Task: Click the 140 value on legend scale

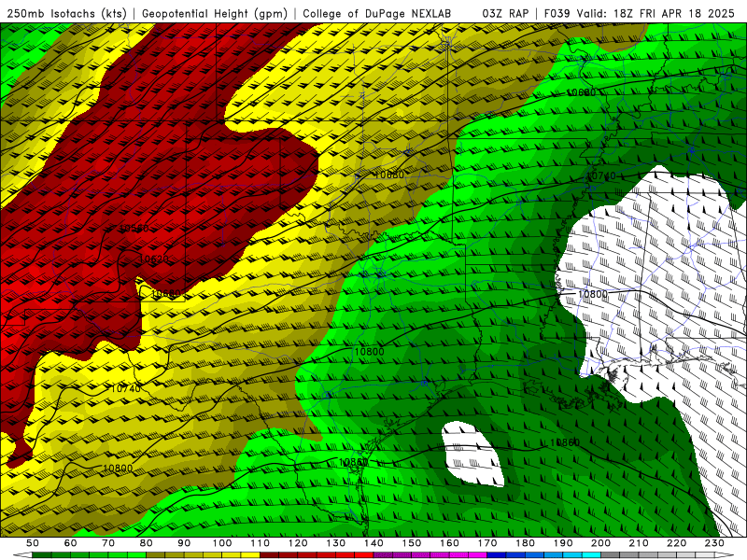Action: (x=374, y=543)
